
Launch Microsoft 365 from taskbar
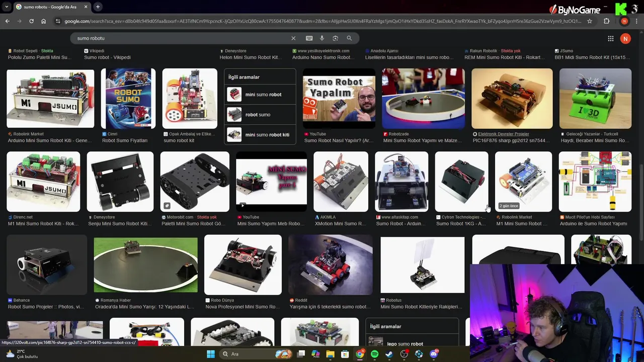(x=315, y=354)
